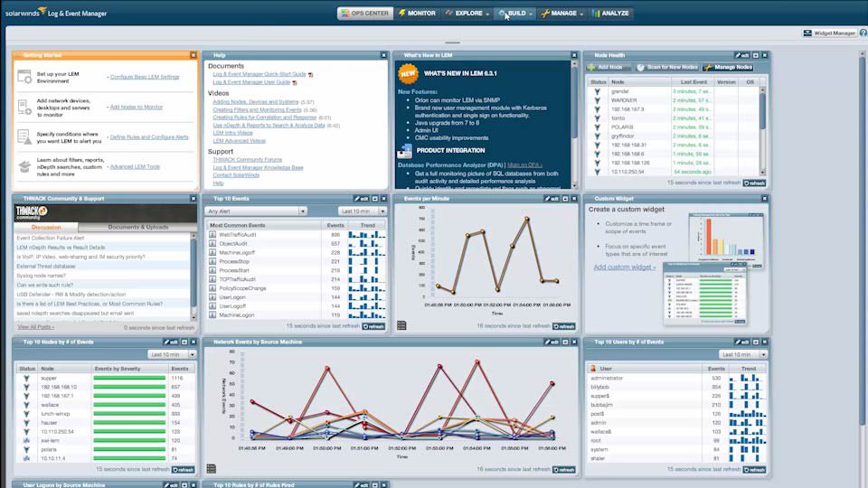Click the Set up LEM Environment icon
Viewport: 868px width, 488px height.
coord(24,77)
